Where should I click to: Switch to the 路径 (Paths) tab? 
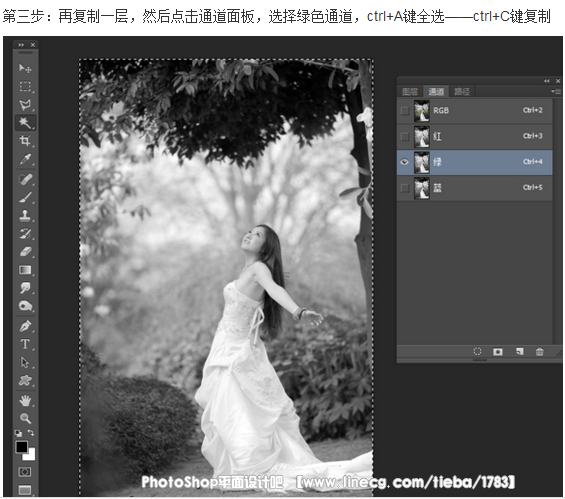pos(462,92)
